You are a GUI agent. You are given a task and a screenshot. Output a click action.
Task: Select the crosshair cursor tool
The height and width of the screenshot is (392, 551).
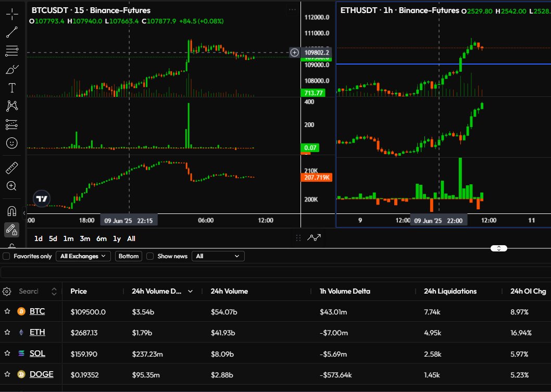tap(12, 14)
